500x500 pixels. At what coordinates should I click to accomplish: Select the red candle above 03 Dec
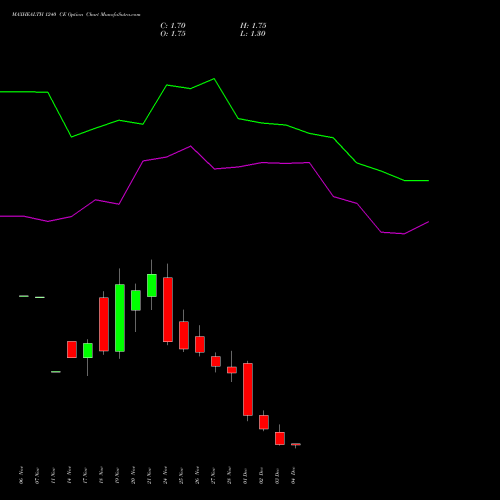pos(280,438)
